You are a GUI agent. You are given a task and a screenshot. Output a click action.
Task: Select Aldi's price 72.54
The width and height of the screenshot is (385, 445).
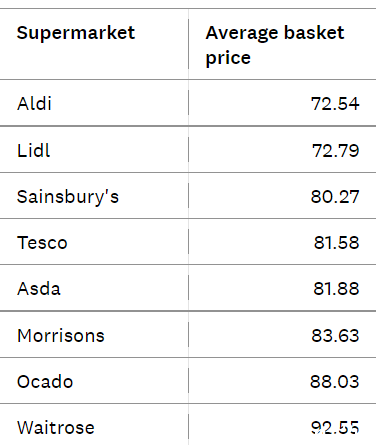pyautogui.click(x=335, y=103)
